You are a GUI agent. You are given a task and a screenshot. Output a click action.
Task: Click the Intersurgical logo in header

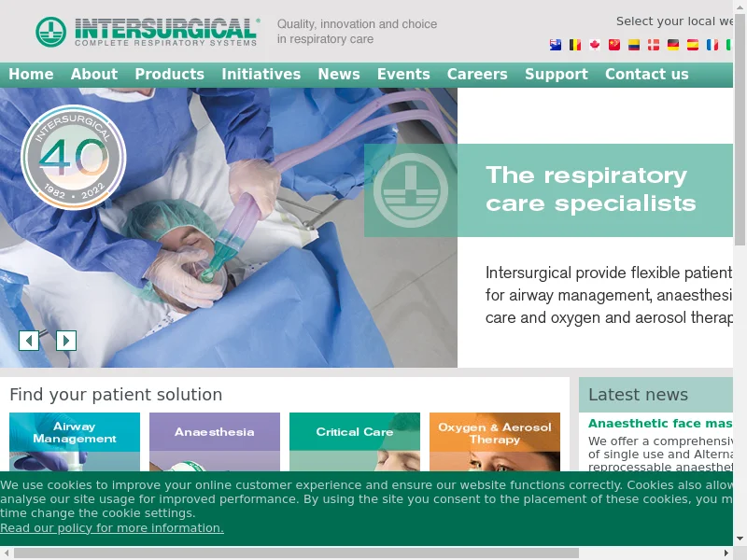(148, 32)
